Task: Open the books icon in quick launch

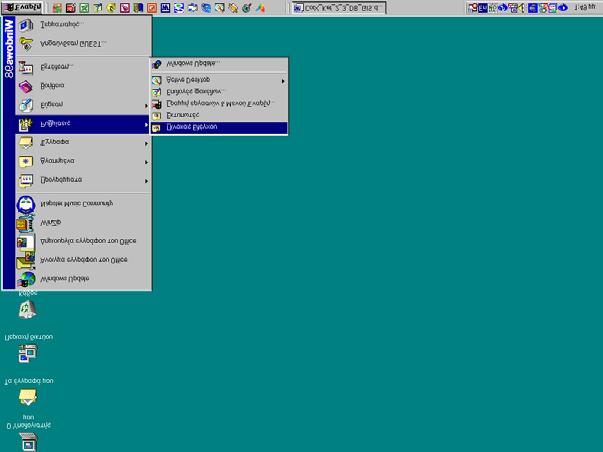Action: (138, 8)
